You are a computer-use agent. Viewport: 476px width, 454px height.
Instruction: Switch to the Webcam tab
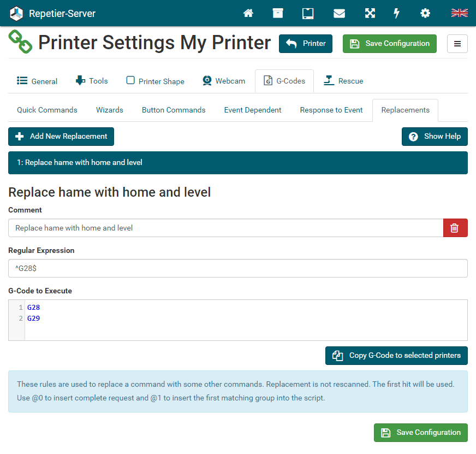point(224,81)
